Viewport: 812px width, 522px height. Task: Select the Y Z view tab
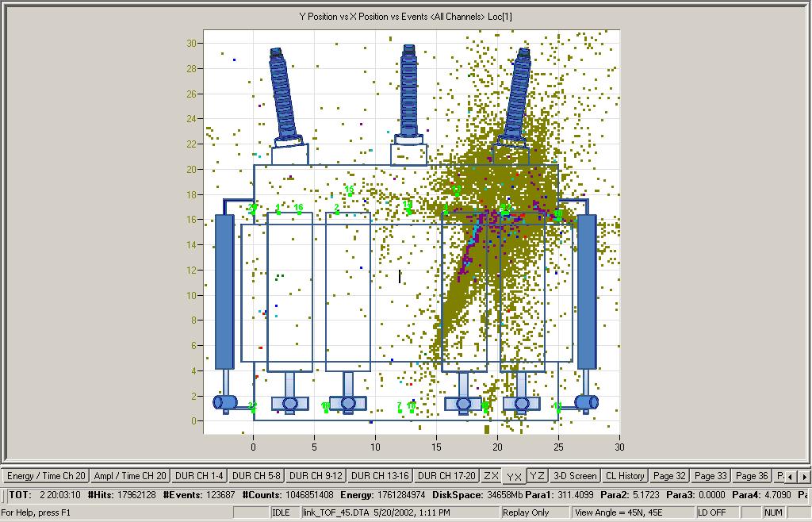coord(537,476)
